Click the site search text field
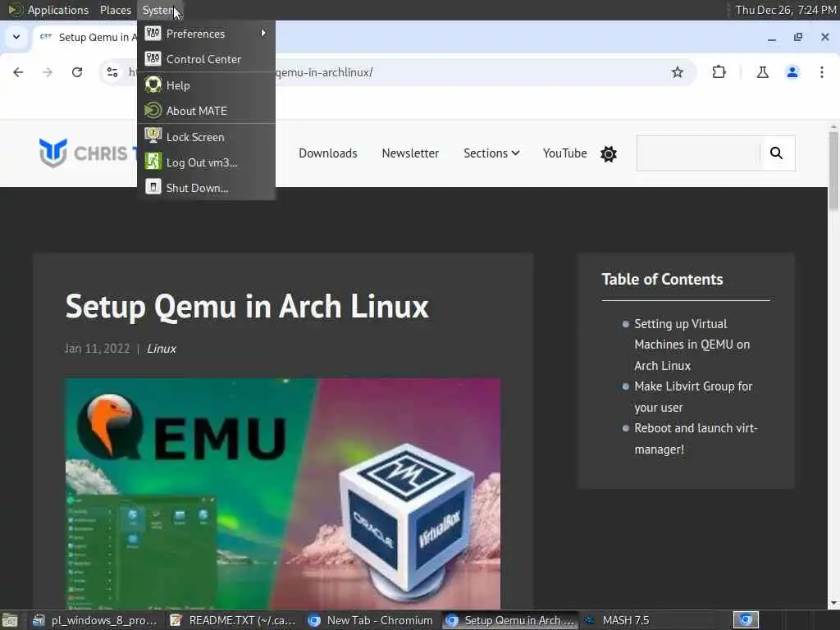The width and height of the screenshot is (840, 630). coord(698,153)
